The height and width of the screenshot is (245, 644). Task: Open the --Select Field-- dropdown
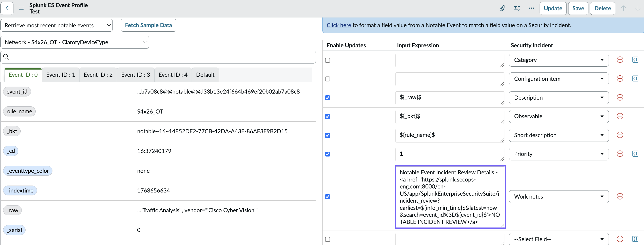559,239
